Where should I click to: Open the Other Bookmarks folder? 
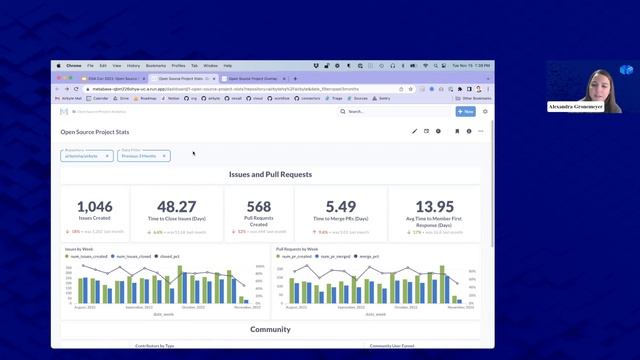click(473, 98)
